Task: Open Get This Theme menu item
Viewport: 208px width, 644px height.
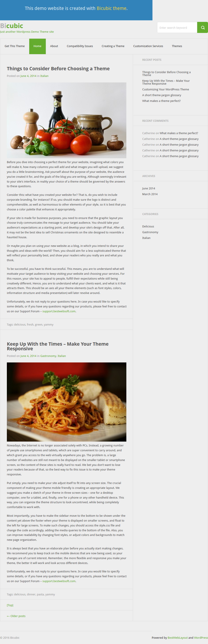Action: (15, 46)
